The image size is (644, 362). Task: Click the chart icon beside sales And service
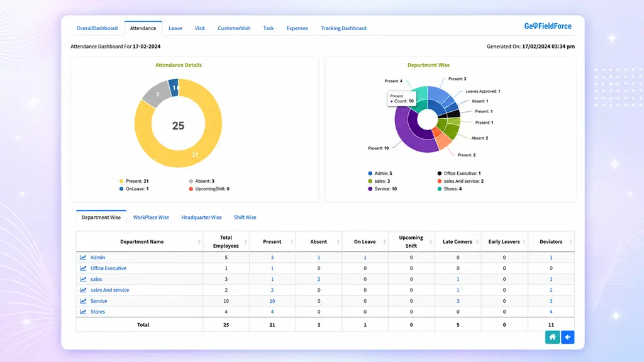(83, 290)
